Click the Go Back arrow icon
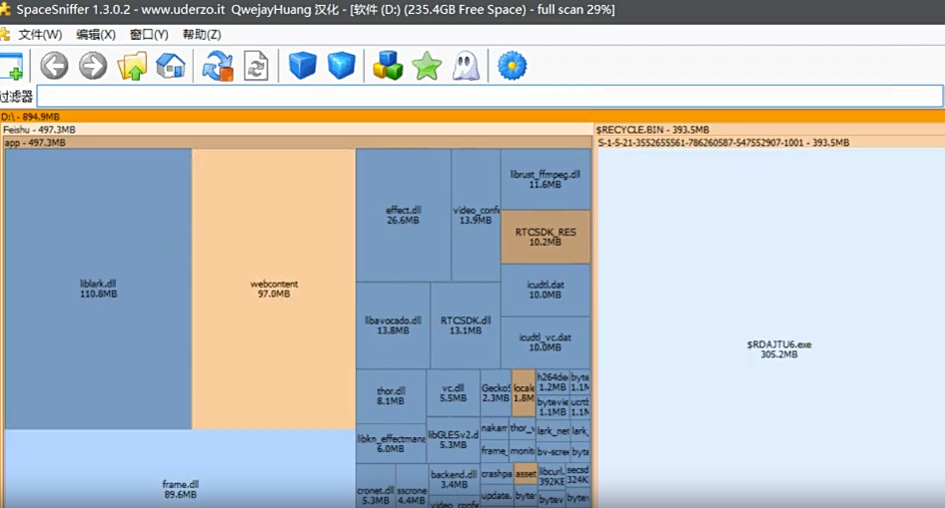The image size is (945, 508). pos(54,66)
